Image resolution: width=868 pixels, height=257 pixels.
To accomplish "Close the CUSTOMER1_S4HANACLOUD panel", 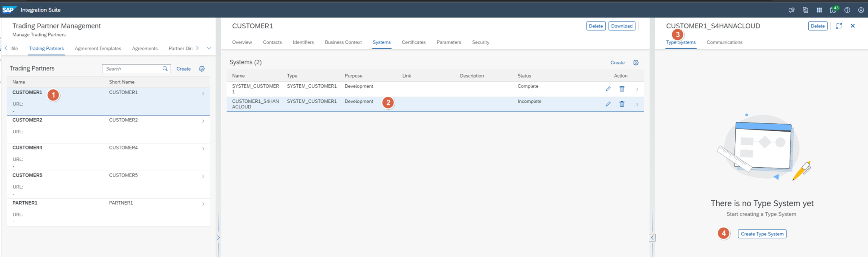I will click(853, 26).
